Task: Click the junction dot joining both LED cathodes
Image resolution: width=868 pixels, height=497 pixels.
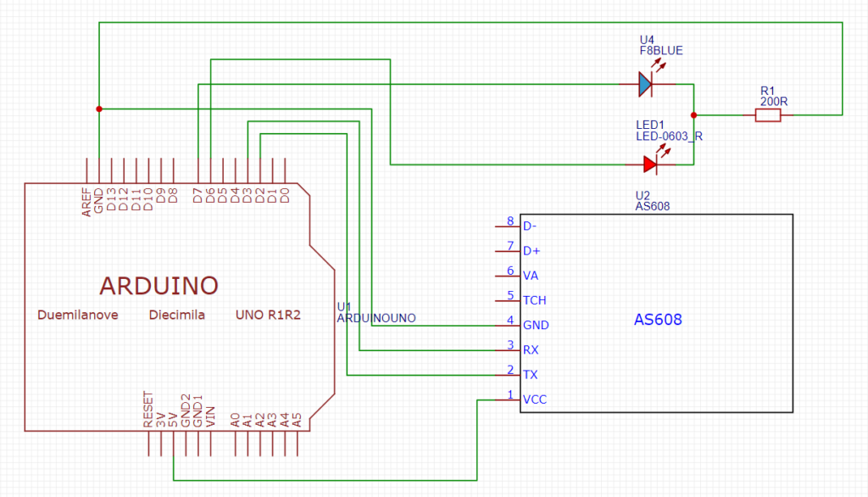Action: pos(693,115)
